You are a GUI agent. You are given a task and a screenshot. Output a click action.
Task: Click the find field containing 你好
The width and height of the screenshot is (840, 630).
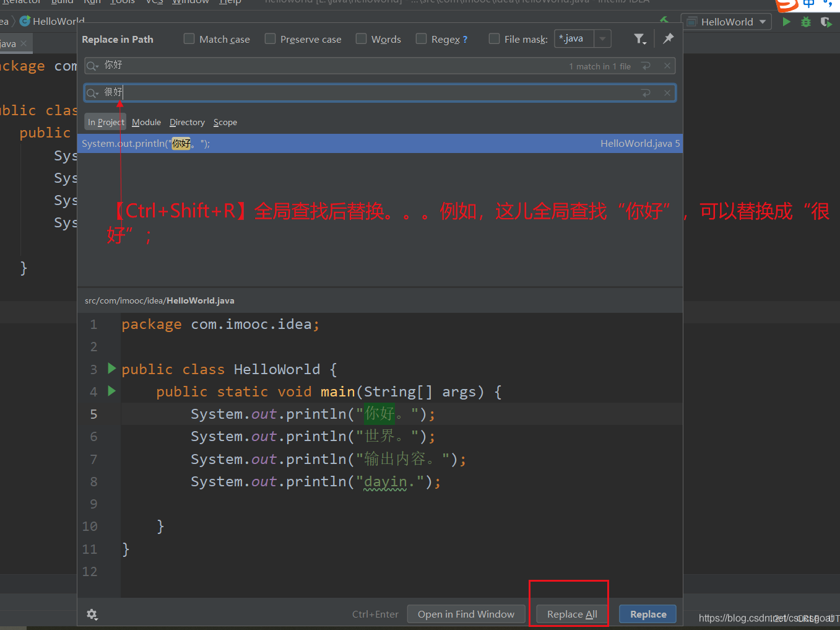(379, 66)
